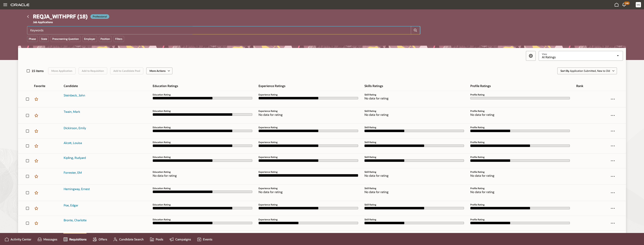This screenshot has width=644, height=245.
Task: Check the box for Dickinson, Emily
Action: 27,131
